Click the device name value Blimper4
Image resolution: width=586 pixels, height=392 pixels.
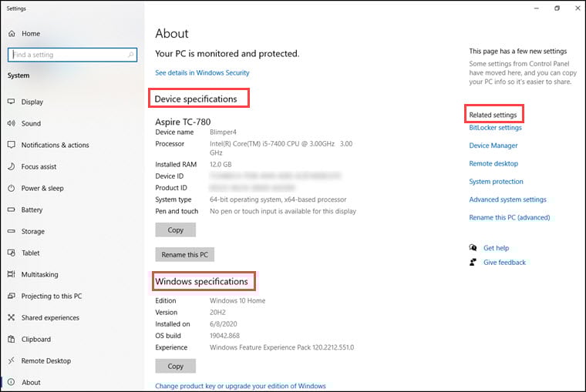(223, 132)
